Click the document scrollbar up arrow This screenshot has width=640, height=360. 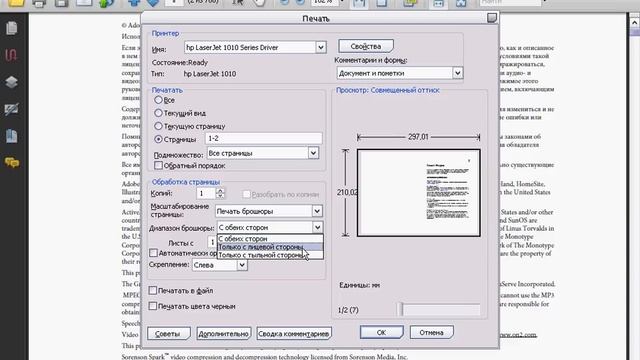coord(634,23)
